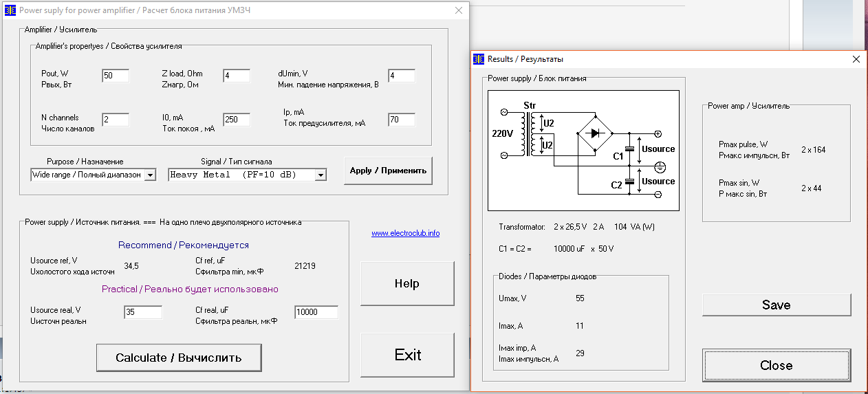Focus the Cf real, uF field
This screenshot has height=394, width=868.
[x=316, y=312]
